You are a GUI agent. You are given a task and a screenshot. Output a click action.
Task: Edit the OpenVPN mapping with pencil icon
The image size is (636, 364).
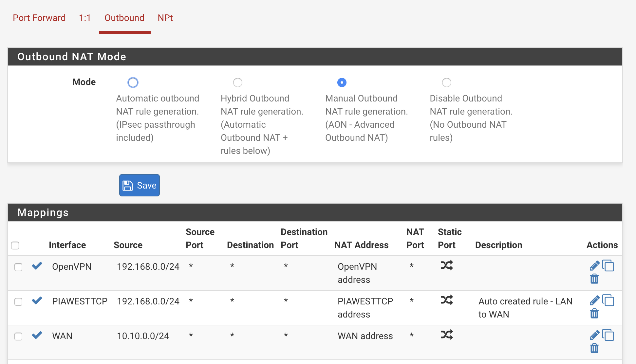(x=594, y=266)
